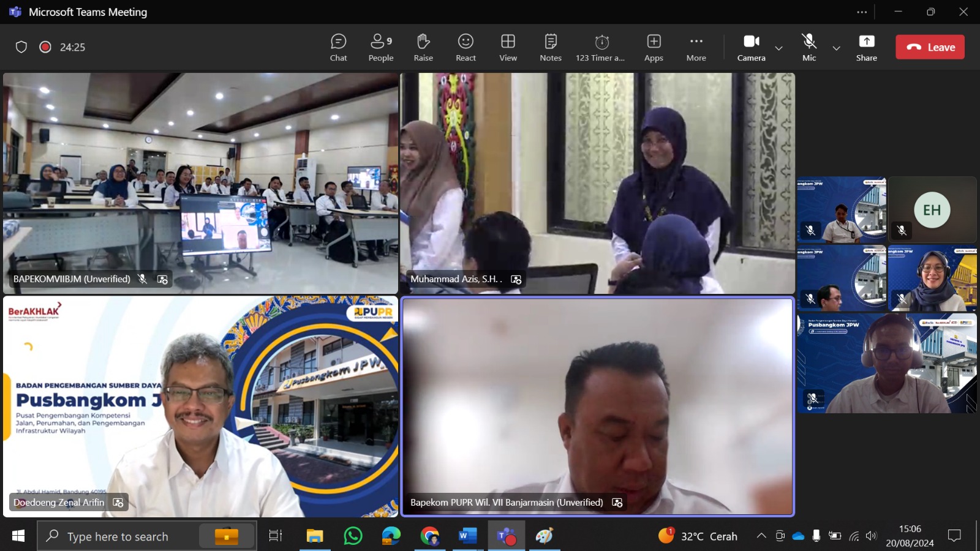Show hidden system tray icons

pos(761,536)
